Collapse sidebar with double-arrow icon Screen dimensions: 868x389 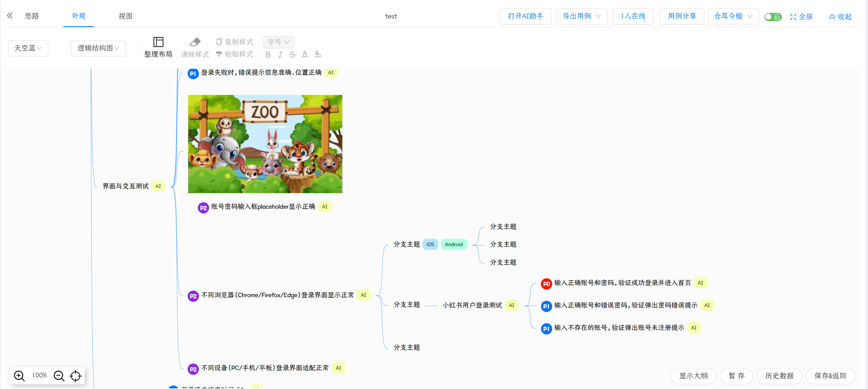click(10, 16)
